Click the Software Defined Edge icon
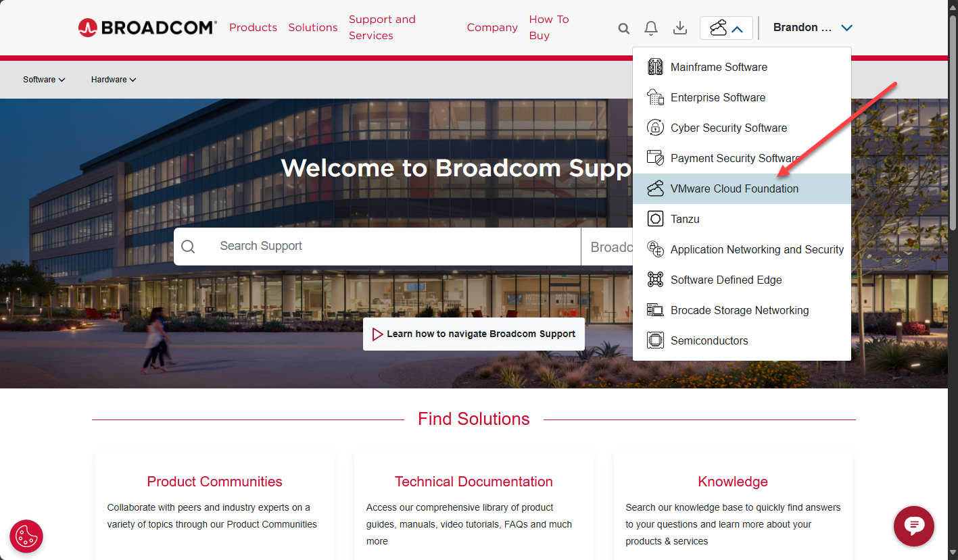 coord(655,280)
